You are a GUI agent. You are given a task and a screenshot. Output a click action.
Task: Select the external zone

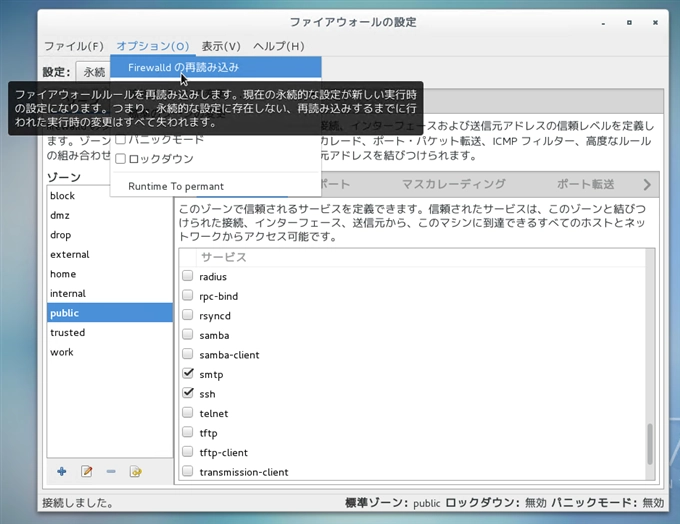109,254
